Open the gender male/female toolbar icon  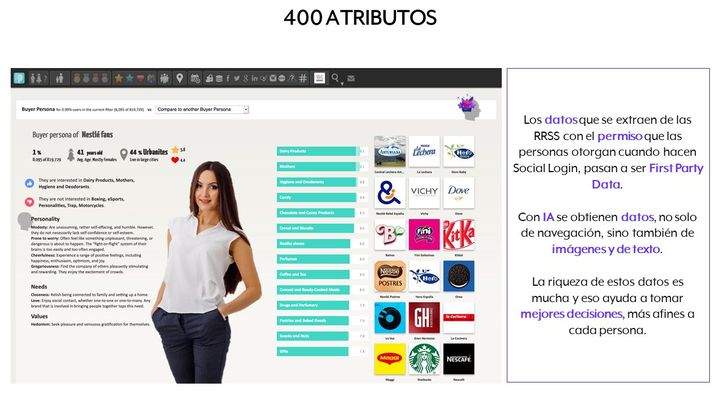pyautogui.click(x=38, y=79)
